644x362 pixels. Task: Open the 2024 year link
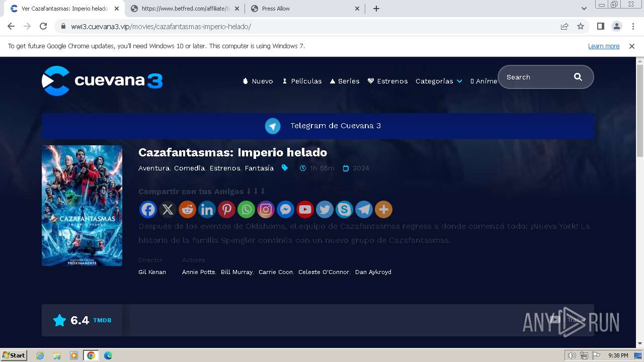(361, 168)
